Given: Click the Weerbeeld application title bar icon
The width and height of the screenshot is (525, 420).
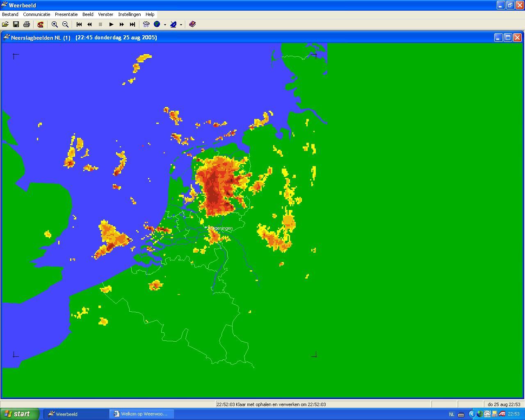Looking at the screenshot, I should 4,5.
